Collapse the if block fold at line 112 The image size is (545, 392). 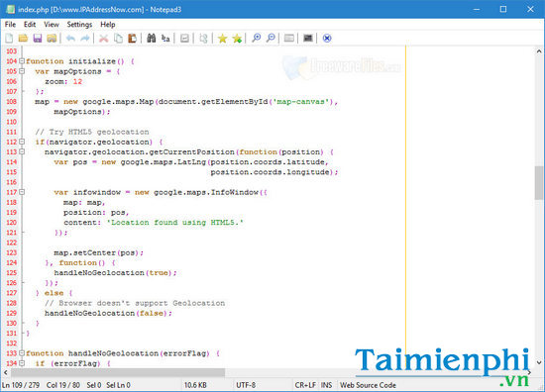[22, 142]
